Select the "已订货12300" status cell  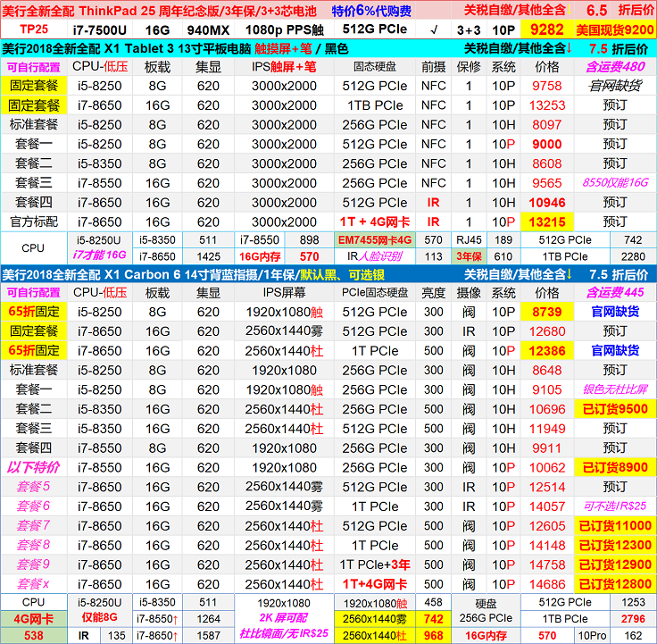[615, 545]
